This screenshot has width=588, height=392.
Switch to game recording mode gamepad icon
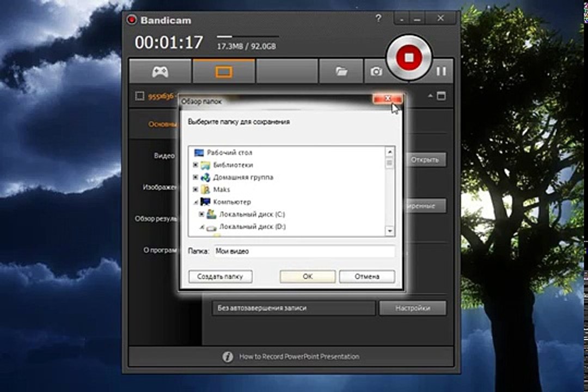click(160, 71)
